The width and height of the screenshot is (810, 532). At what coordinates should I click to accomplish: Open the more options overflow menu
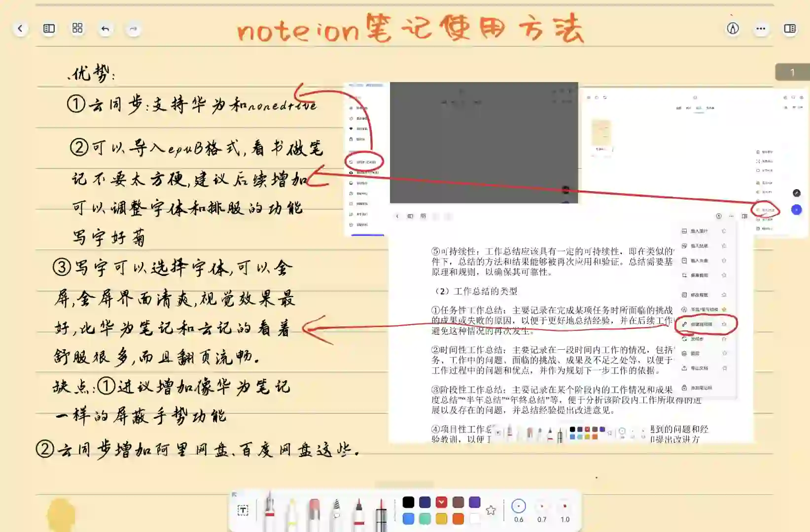[761, 29]
